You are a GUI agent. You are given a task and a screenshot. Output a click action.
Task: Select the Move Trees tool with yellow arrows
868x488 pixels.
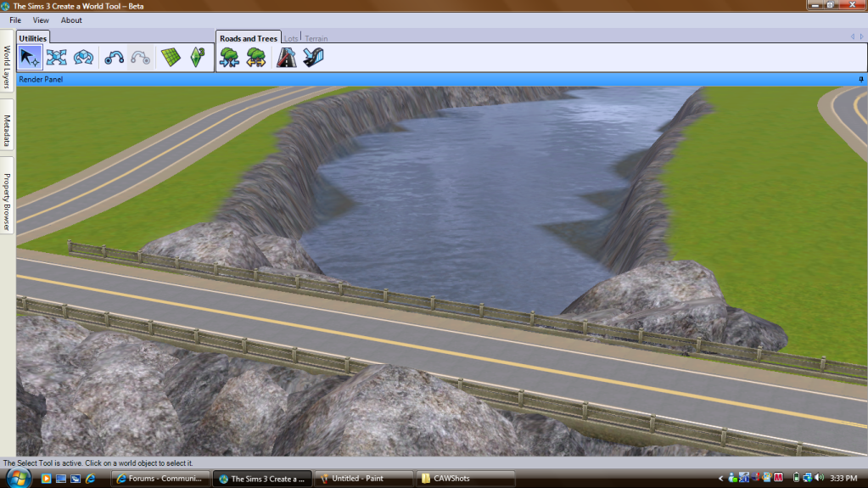click(255, 58)
